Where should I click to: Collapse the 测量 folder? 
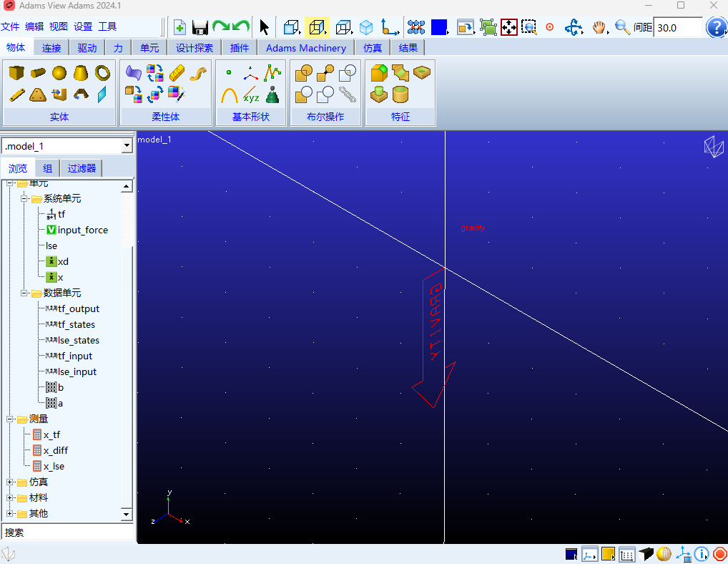9,419
